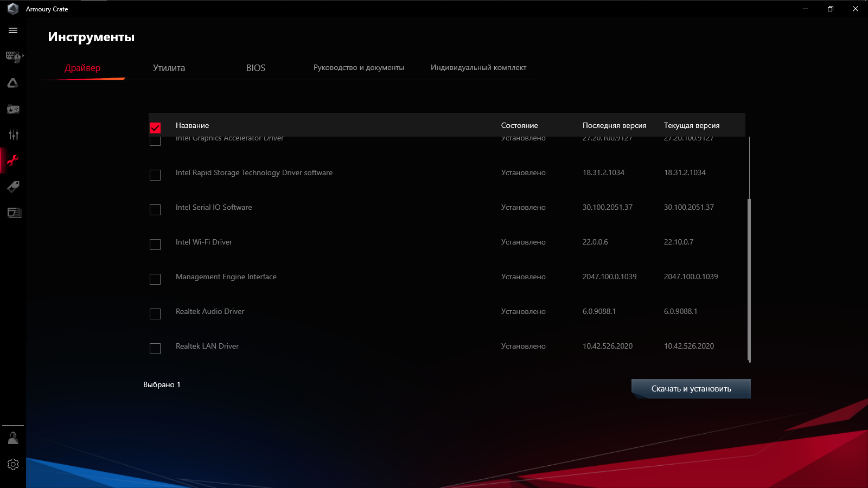Open settings gear icon
This screenshot has width=868, height=488.
tap(13, 464)
